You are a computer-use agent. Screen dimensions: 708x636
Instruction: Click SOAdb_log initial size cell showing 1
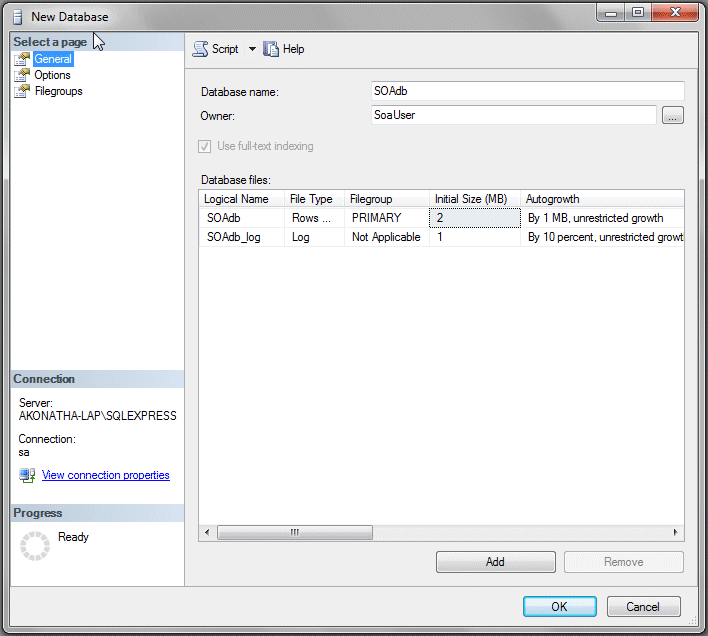(475, 237)
